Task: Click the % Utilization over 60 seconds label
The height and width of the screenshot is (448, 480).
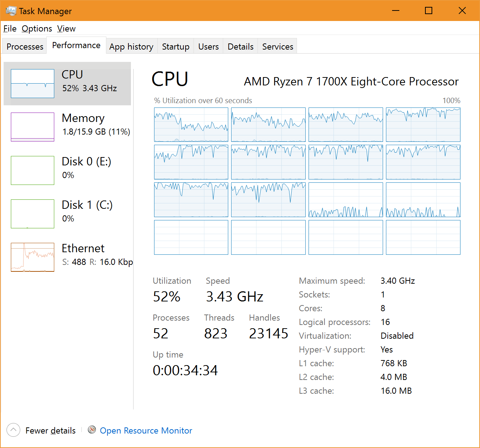Action: pyautogui.click(x=203, y=101)
